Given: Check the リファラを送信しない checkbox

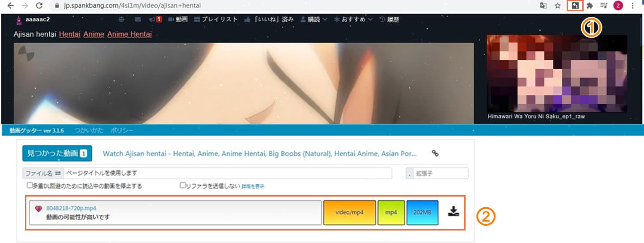Looking at the screenshot, I should pos(182,185).
